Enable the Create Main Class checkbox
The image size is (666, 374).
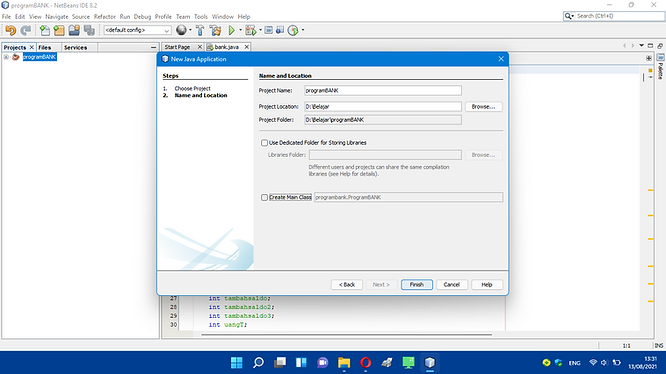(x=264, y=197)
